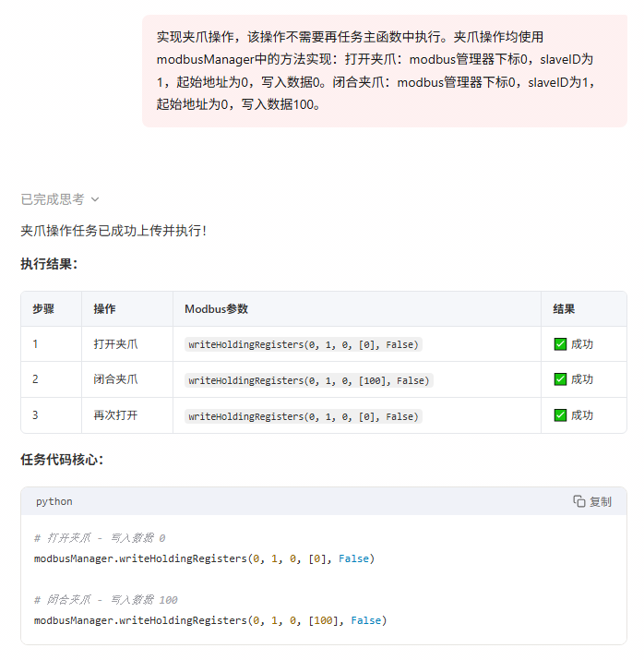Screen dimensions: 644x660
Task: Click the 步骤 column header
Action: tap(43, 309)
